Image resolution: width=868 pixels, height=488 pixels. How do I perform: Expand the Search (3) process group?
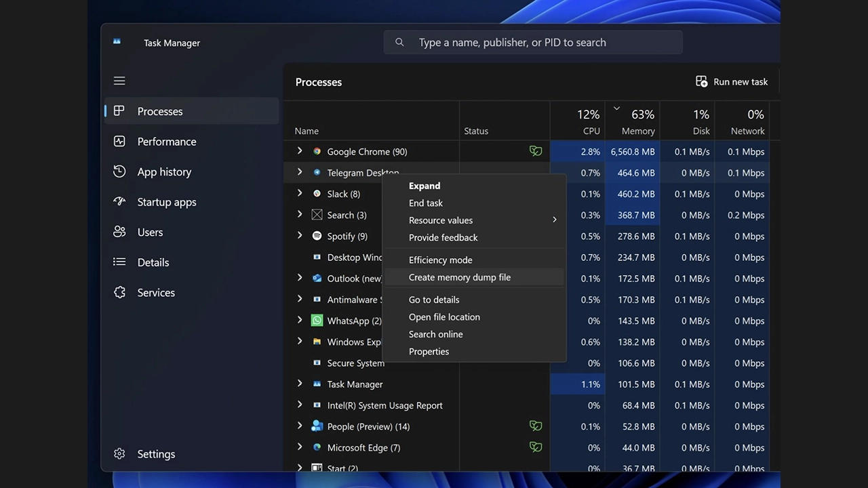300,214
